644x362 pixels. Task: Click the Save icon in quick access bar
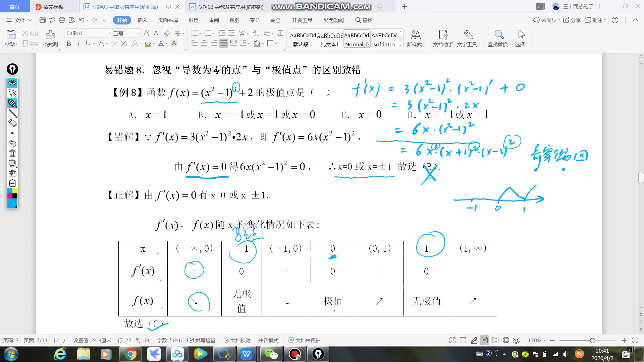pos(42,20)
